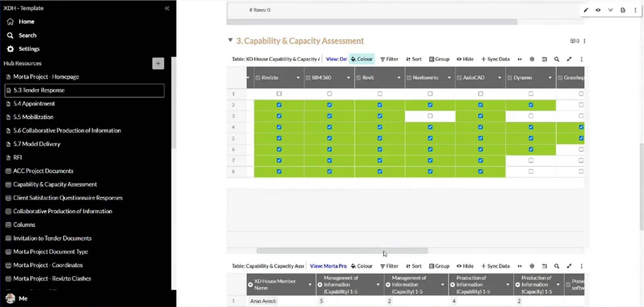This screenshot has width=644, height=307.
Task: Uncheck the Dynamo checkbox in row 6
Action: coord(530,149)
